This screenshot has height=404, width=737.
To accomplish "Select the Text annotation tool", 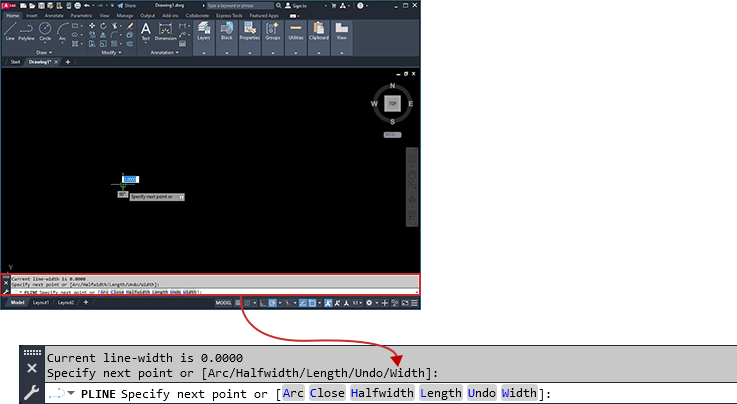I will tap(146, 32).
